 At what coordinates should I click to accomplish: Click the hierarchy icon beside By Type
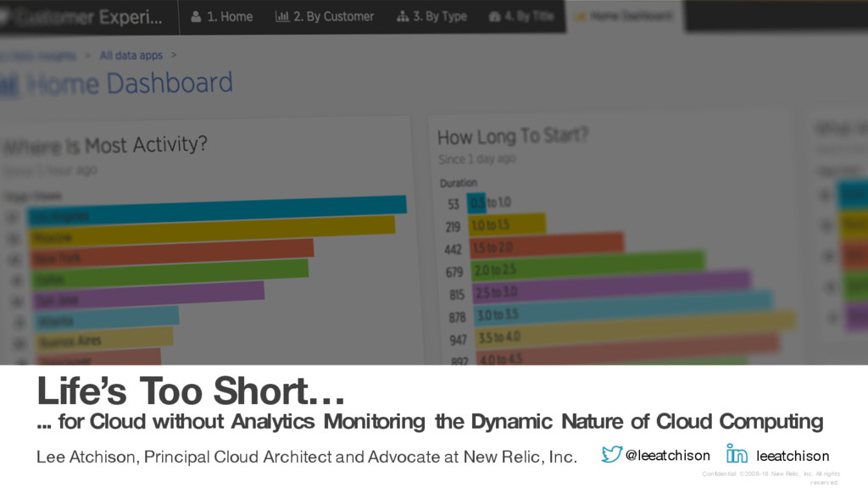[x=403, y=17]
